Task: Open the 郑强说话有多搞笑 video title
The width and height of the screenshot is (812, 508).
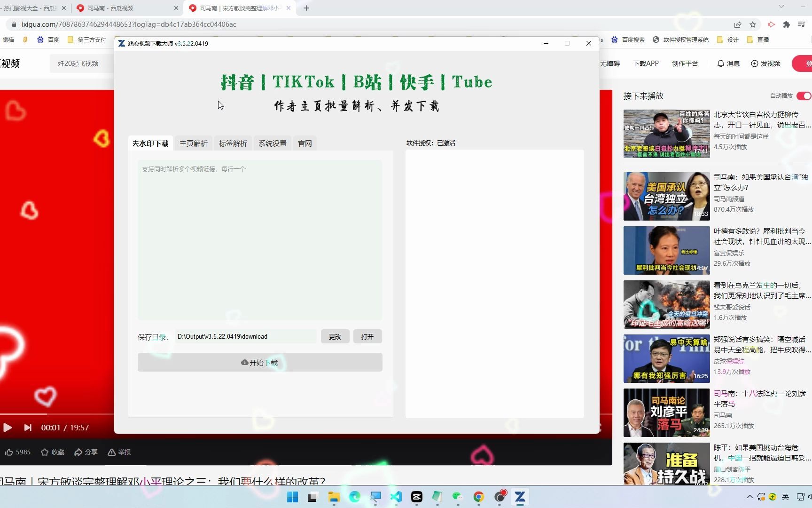Action: pyautogui.click(x=762, y=344)
